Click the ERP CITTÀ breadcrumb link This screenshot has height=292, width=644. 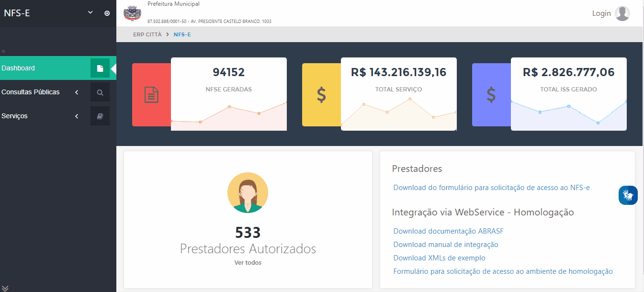point(147,34)
